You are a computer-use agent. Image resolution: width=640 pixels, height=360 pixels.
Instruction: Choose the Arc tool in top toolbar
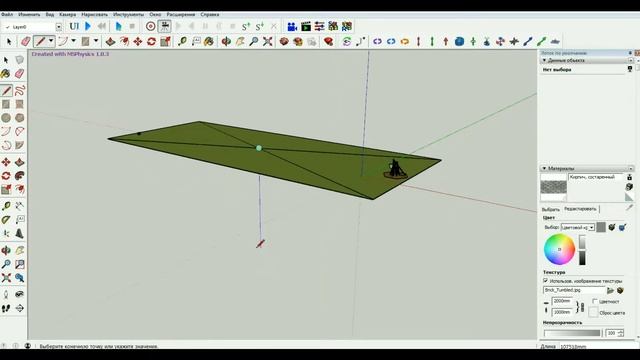coord(63,42)
